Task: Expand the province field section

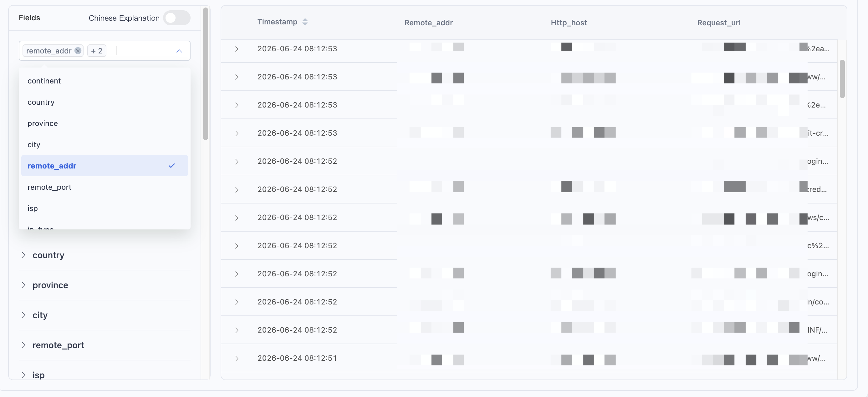Action: [x=23, y=285]
